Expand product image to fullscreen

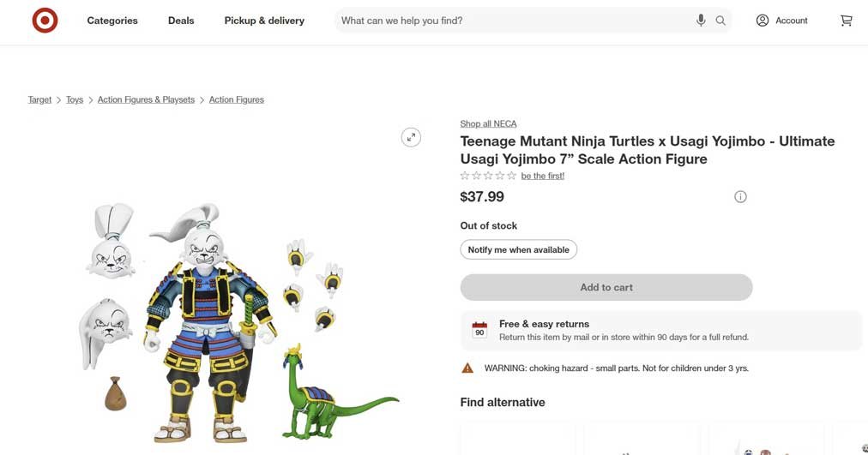pos(412,137)
